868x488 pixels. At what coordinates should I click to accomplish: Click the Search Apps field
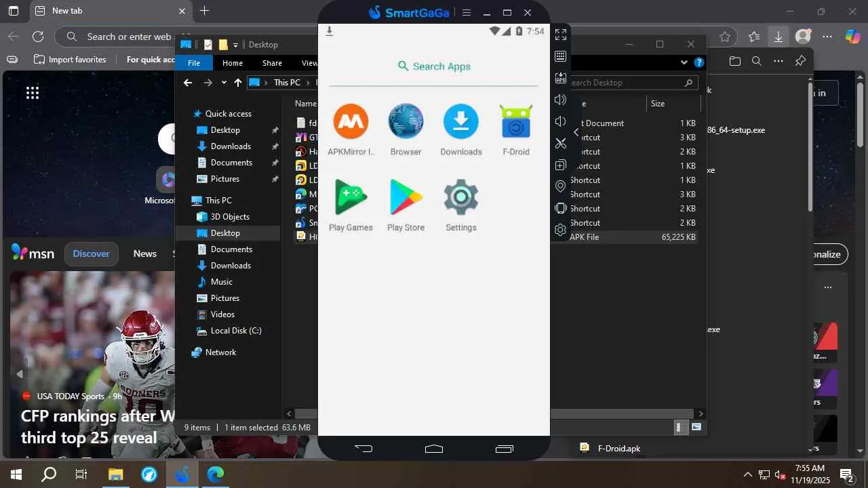click(x=434, y=66)
